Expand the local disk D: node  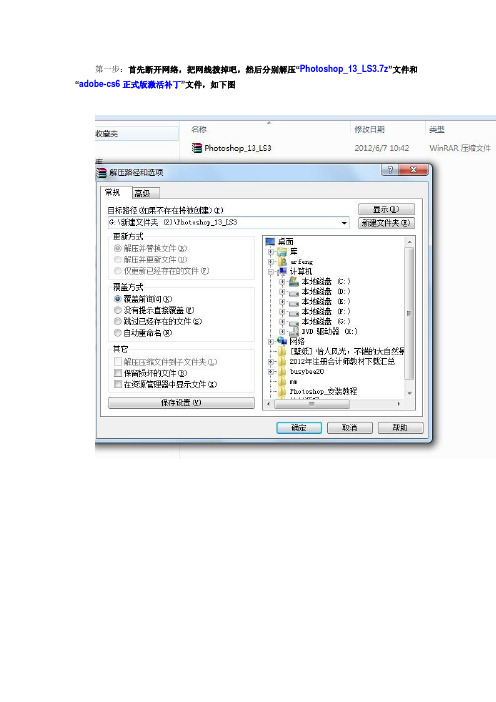pos(282,292)
